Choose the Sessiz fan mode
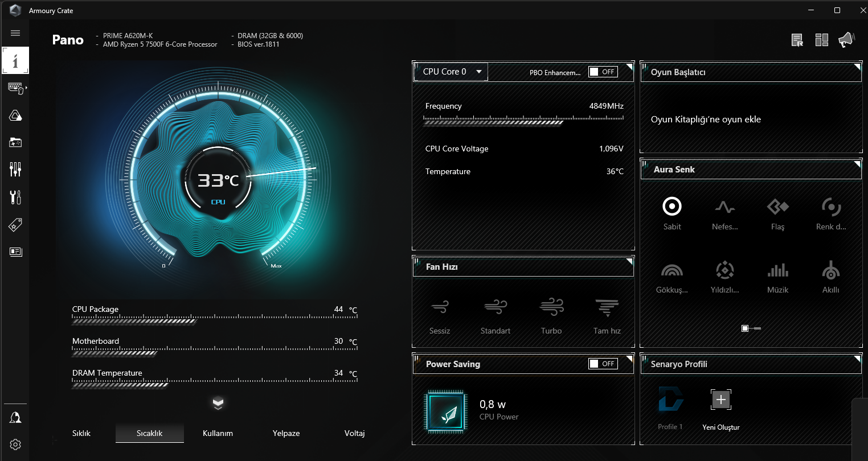The image size is (868, 461). tap(440, 316)
